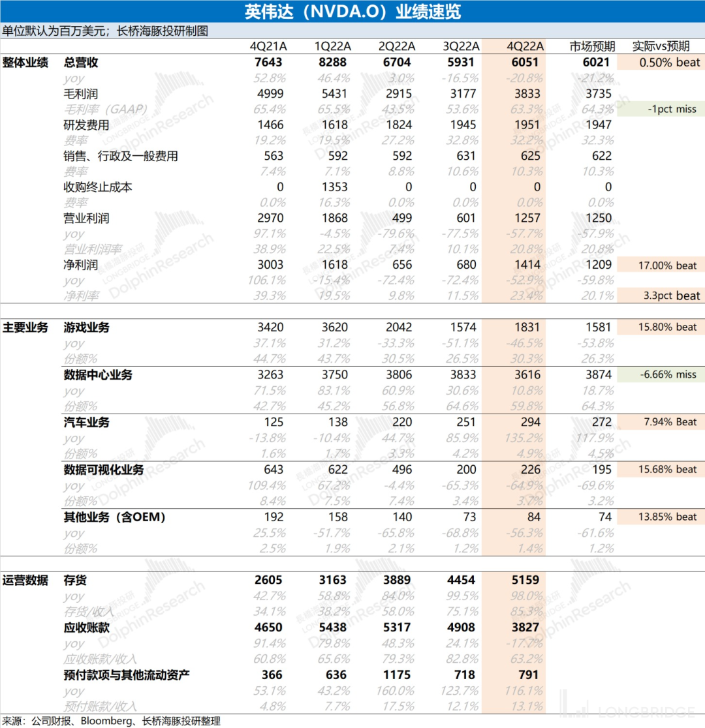Click the 预付款项与其他流动资产 row label
The width and height of the screenshot is (705, 728).
(127, 675)
